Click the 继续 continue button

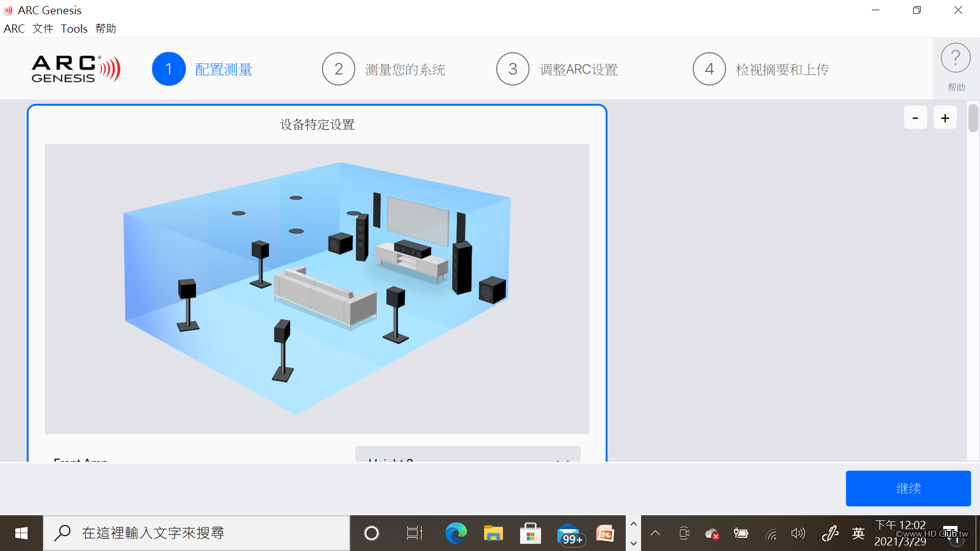coord(908,488)
